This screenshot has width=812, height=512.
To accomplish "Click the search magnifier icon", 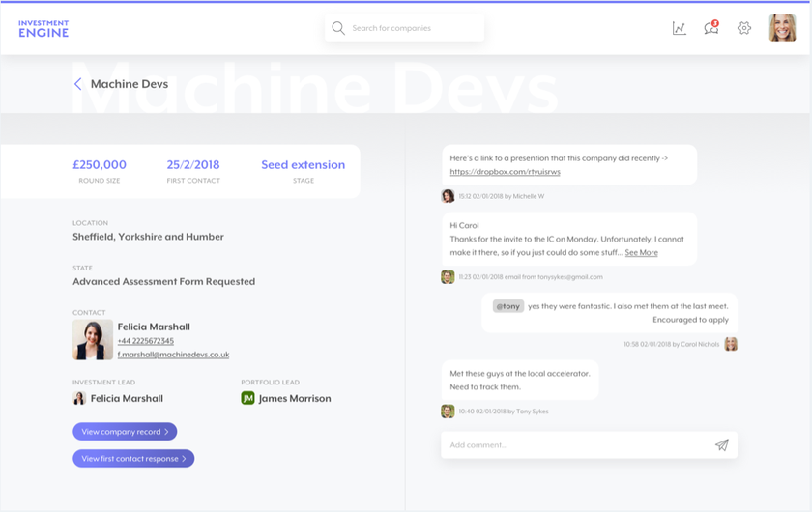I will [x=338, y=28].
